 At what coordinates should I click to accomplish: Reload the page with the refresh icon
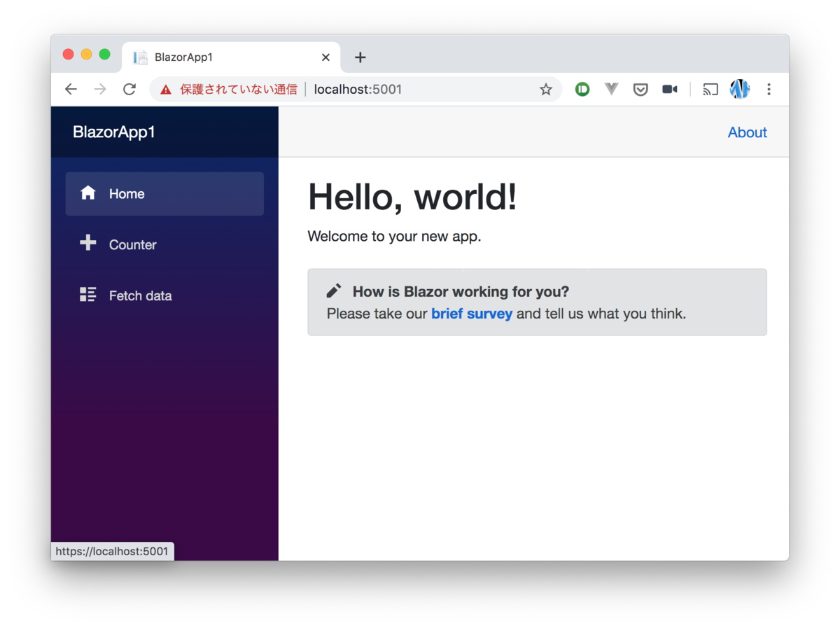click(x=129, y=89)
